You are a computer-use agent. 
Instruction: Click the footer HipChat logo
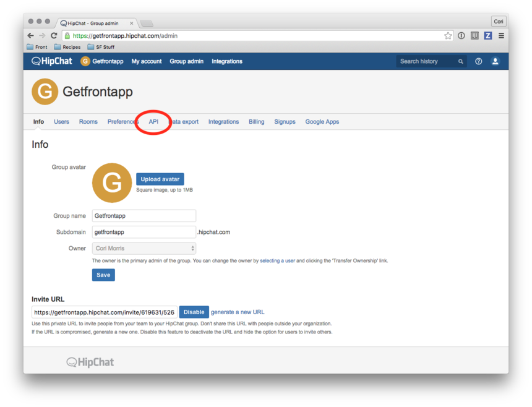90,362
